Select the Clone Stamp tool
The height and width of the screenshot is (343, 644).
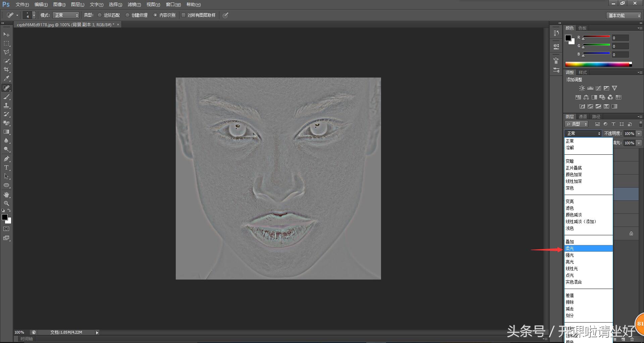pos(6,105)
